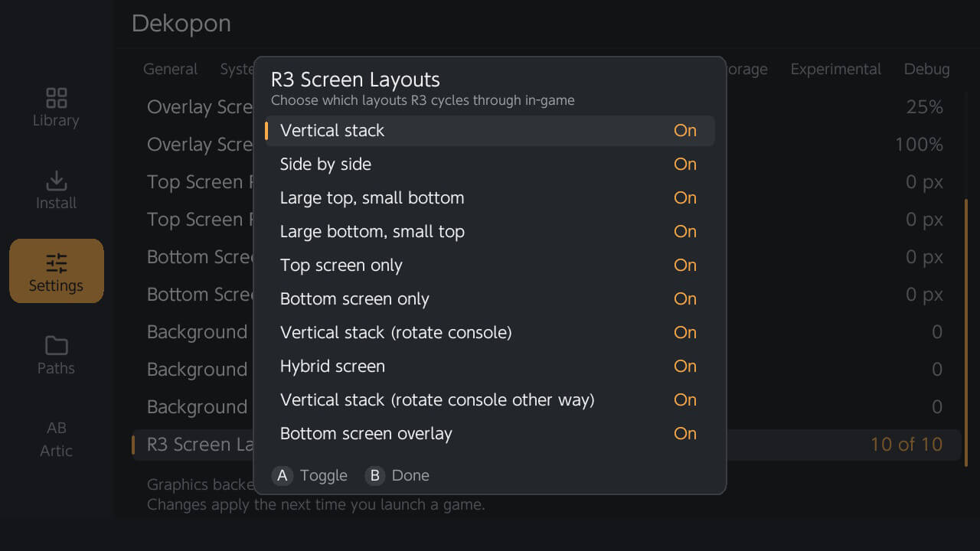Image resolution: width=980 pixels, height=551 pixels.
Task: Select the 25% overlay value
Action: [925, 107]
